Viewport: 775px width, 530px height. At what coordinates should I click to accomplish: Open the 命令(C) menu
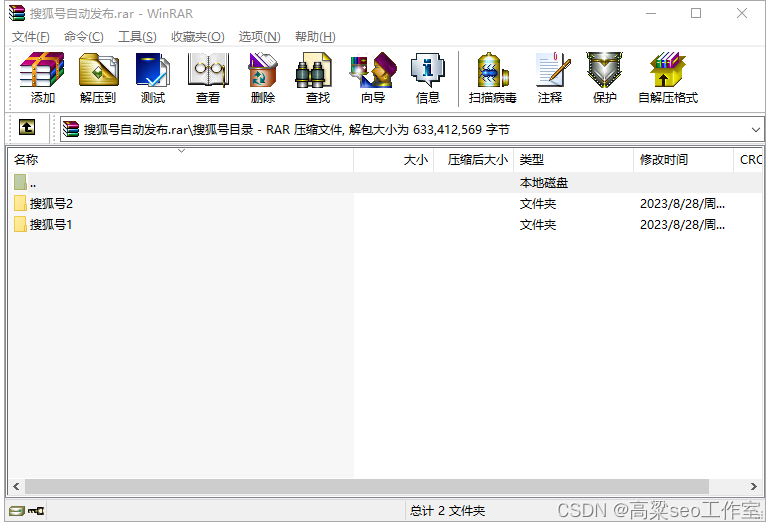(x=84, y=37)
